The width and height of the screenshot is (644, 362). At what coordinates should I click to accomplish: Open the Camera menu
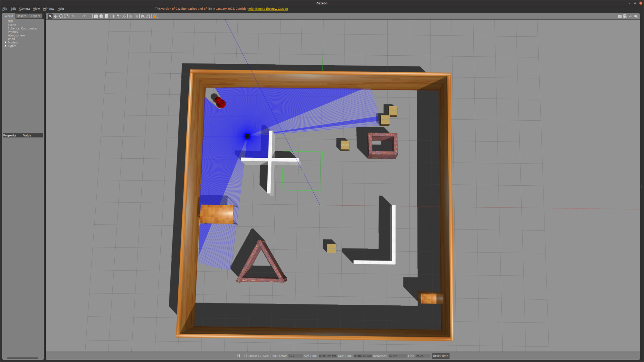click(x=24, y=9)
